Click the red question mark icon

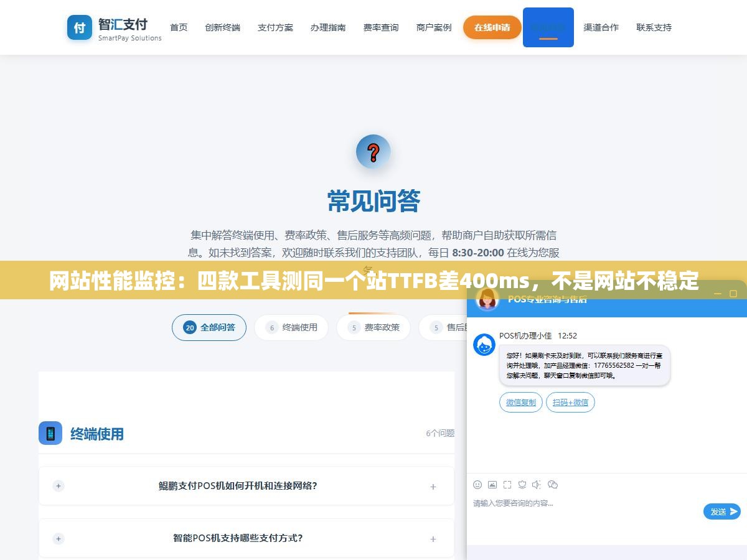tap(374, 152)
